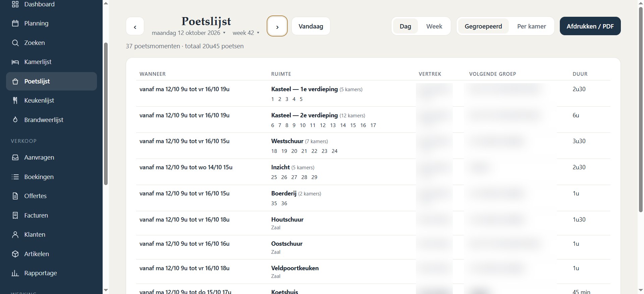This screenshot has height=294, width=644.
Task: Click the 'Kasteel — 2e verdieping' row title
Action: pos(304,115)
